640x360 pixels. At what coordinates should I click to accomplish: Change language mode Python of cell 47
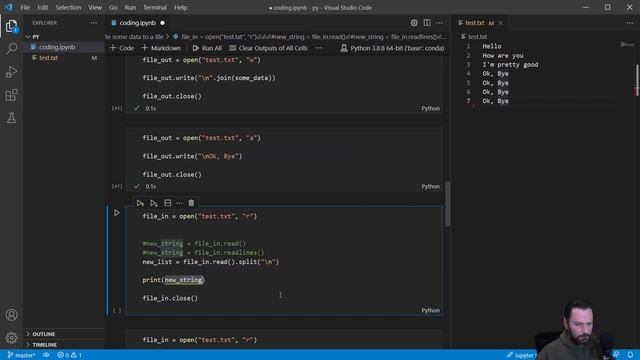click(x=431, y=186)
